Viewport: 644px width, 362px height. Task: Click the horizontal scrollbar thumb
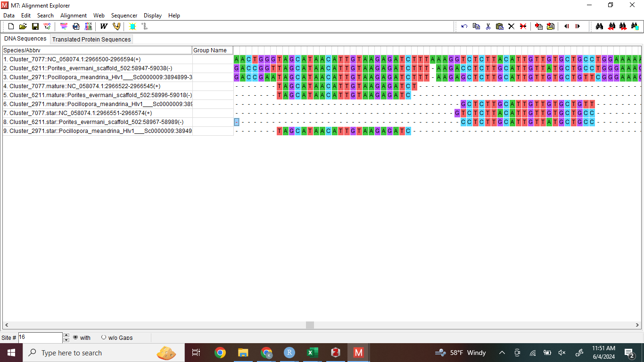310,325
